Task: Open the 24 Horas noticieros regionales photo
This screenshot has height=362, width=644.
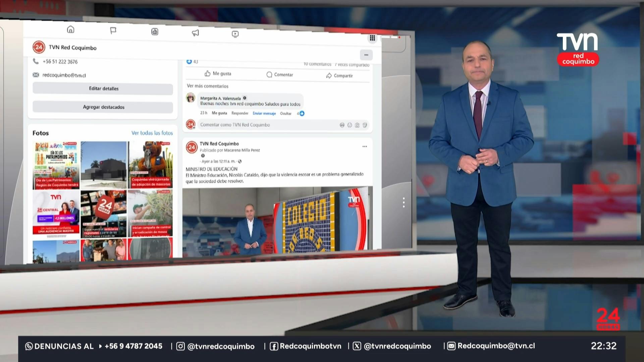Action: (104, 214)
